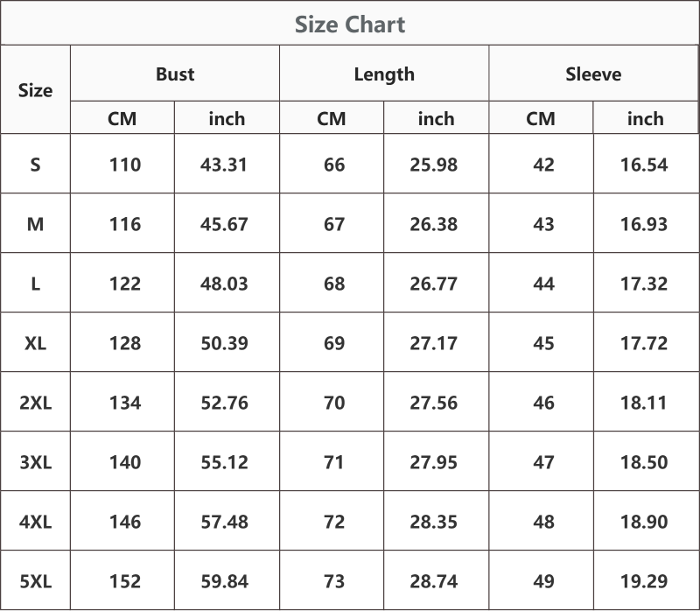
Task: Click the XL size row label
Action: point(35,343)
